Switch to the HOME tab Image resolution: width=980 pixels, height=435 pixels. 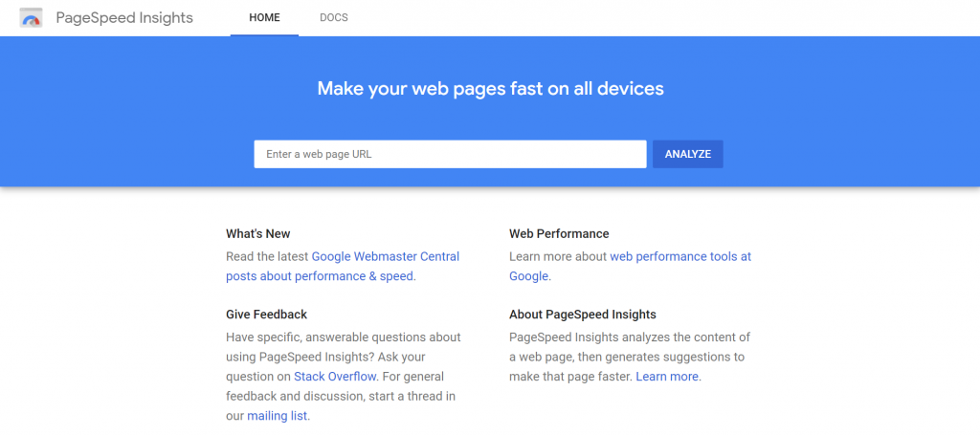pos(264,18)
